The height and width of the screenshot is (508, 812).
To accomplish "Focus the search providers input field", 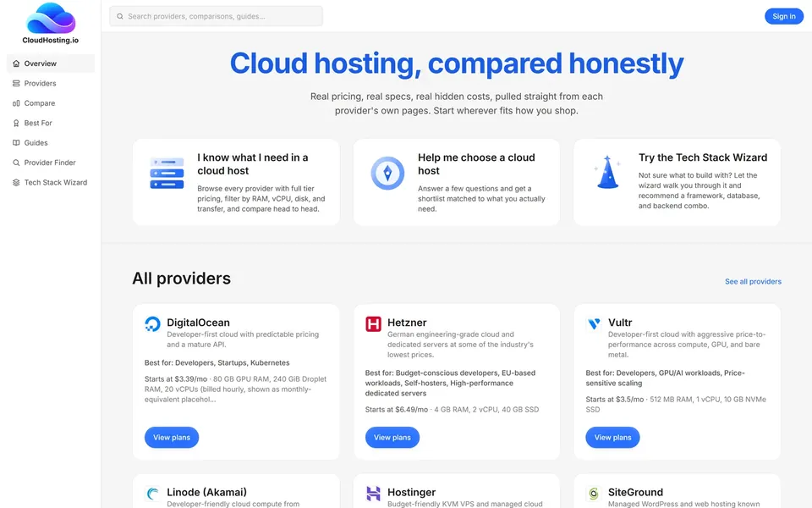I will click(216, 16).
